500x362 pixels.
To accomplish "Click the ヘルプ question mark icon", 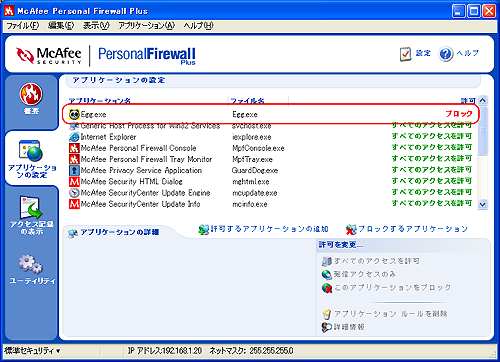I will [446, 54].
